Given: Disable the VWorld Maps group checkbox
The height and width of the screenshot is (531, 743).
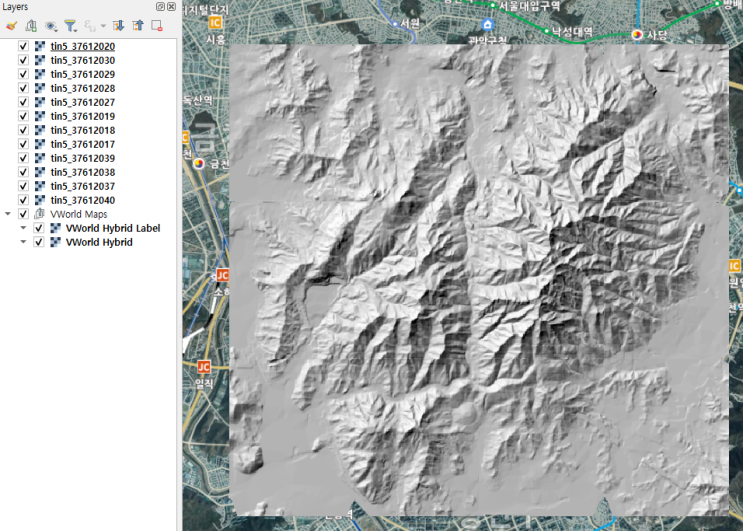Looking at the screenshot, I should [23, 214].
